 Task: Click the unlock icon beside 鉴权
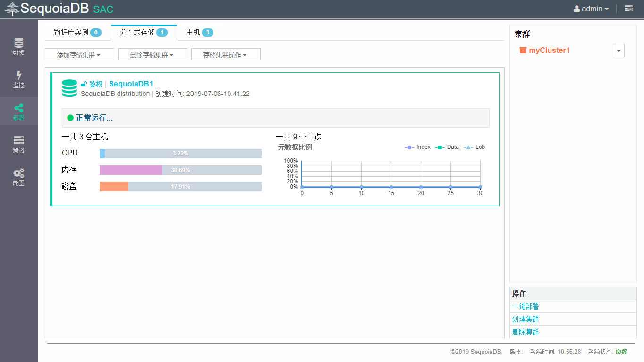pyautogui.click(x=84, y=84)
